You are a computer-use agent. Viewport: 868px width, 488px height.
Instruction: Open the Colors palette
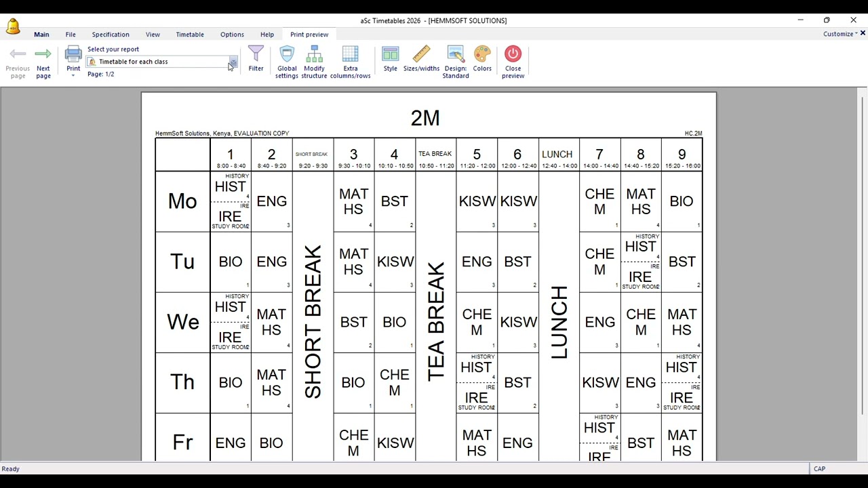pos(482,59)
